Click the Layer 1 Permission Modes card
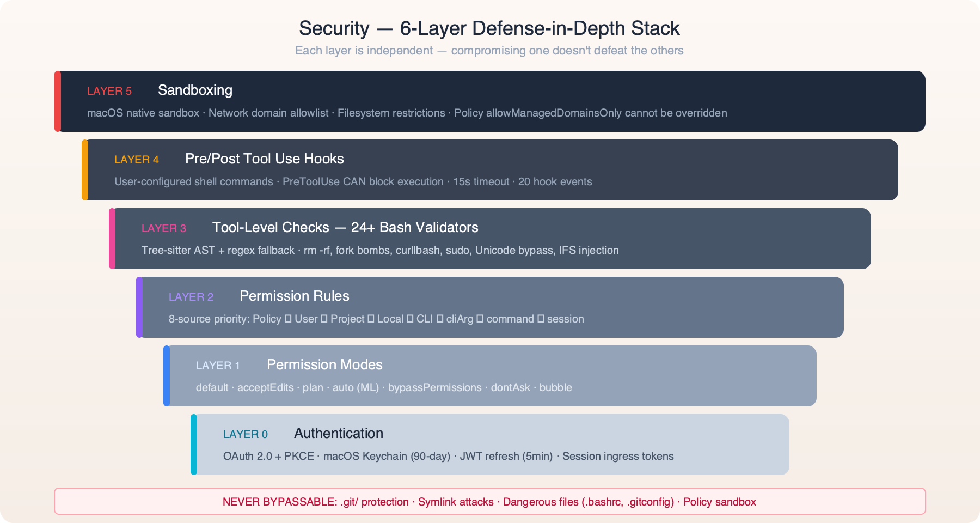The height and width of the screenshot is (523, 980). pyautogui.click(x=490, y=375)
